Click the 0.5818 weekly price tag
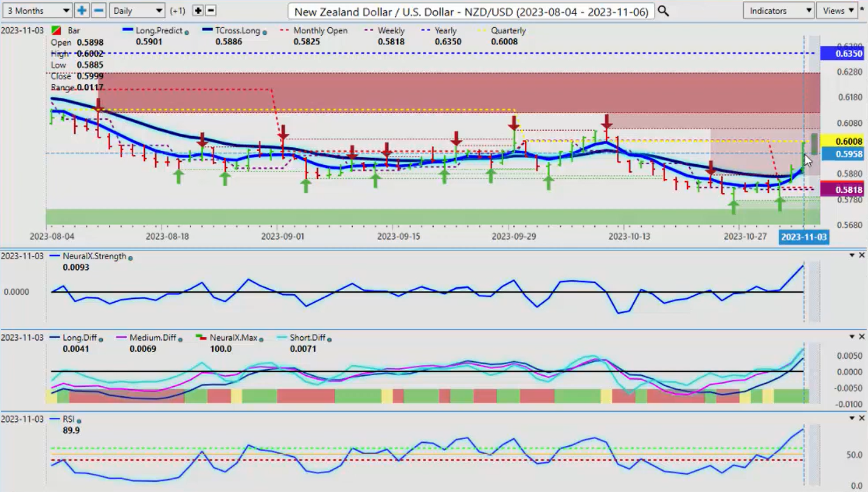Screen dimensions: 868x492 841,190
